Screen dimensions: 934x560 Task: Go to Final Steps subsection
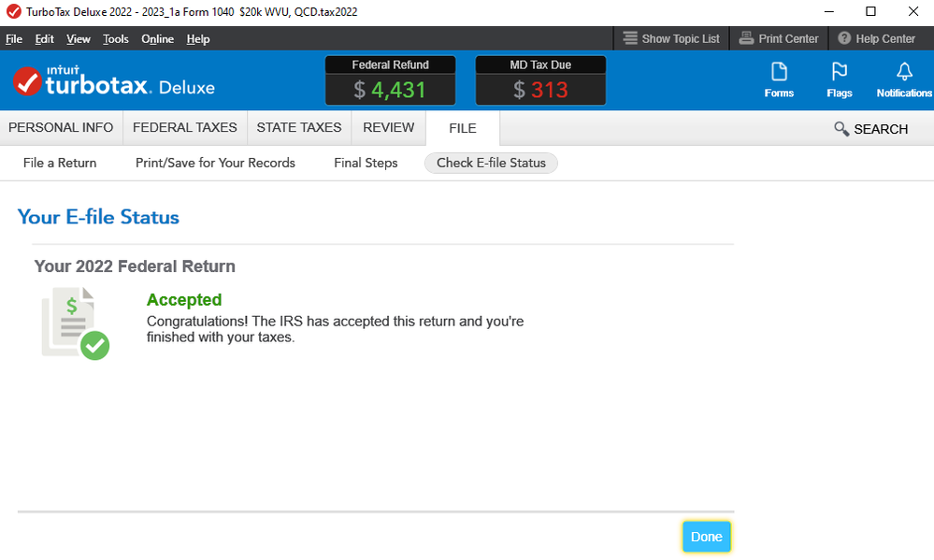coord(366,163)
